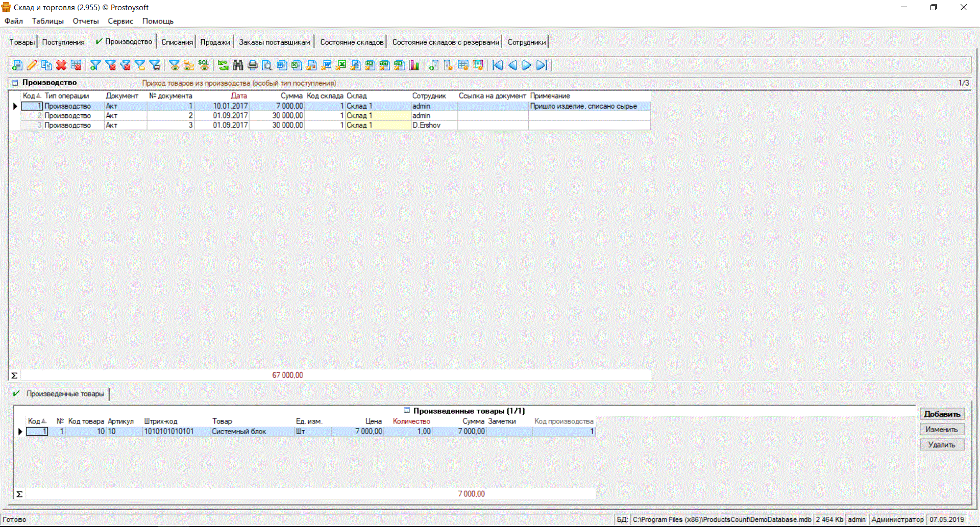Go to the first record arrow

[498, 65]
